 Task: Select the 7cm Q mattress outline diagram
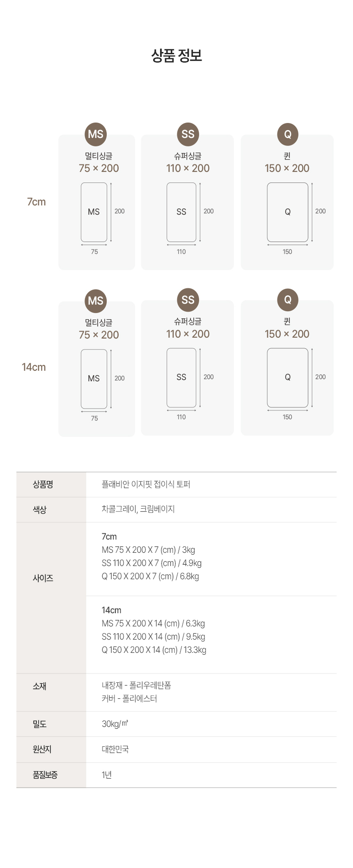click(x=288, y=212)
